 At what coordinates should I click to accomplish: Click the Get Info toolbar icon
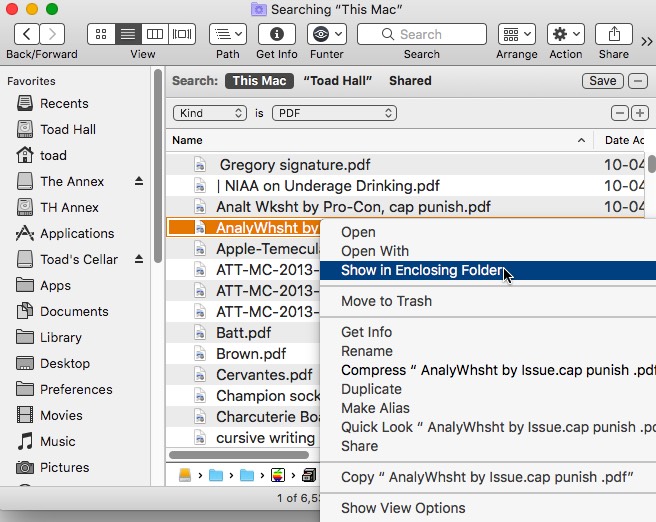(277, 34)
